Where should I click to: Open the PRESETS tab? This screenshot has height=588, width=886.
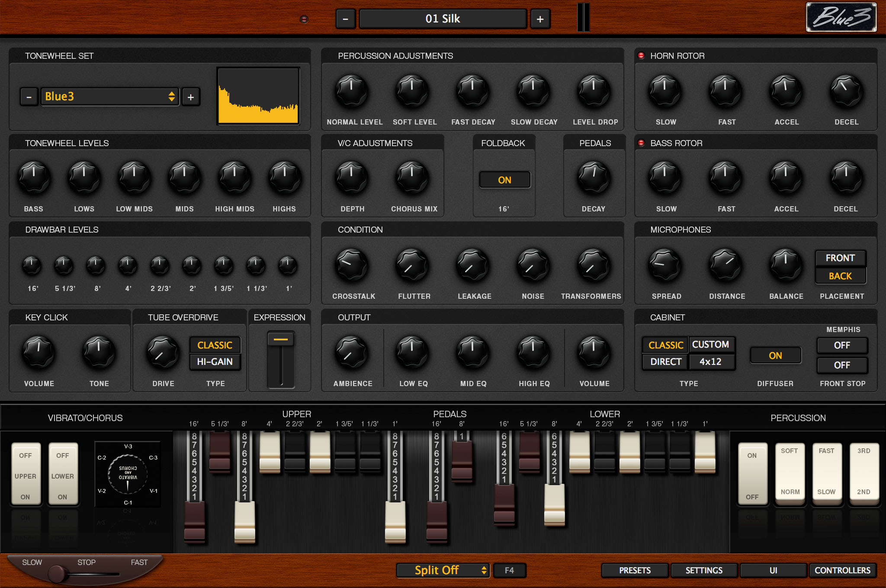coord(634,570)
